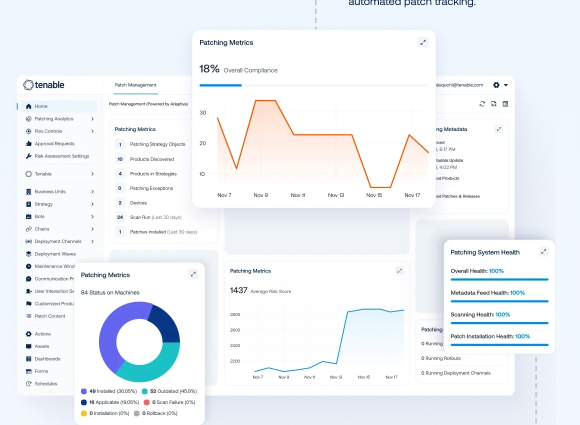Click the Strategy clipboard icon
Screen dimensions: 580x425
click(28, 204)
